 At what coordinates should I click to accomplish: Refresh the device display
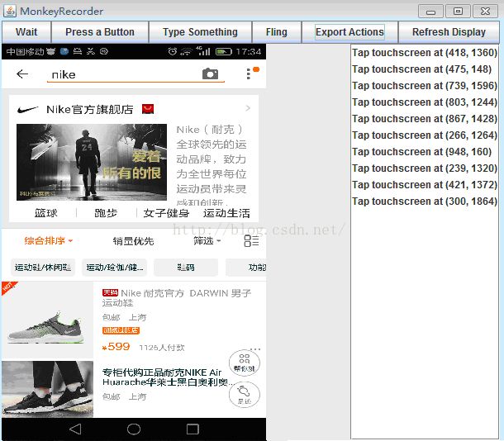tap(449, 32)
